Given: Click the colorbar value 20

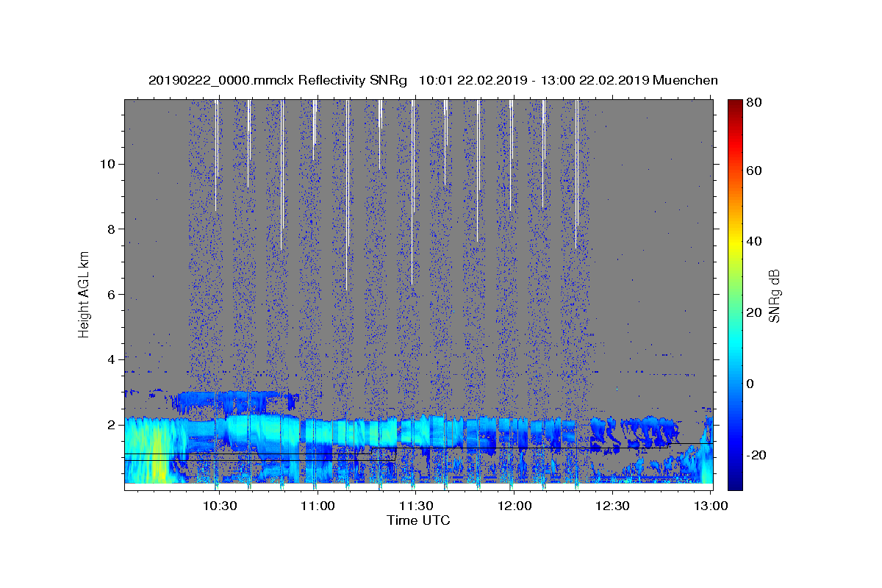Looking at the screenshot, I should [754, 312].
